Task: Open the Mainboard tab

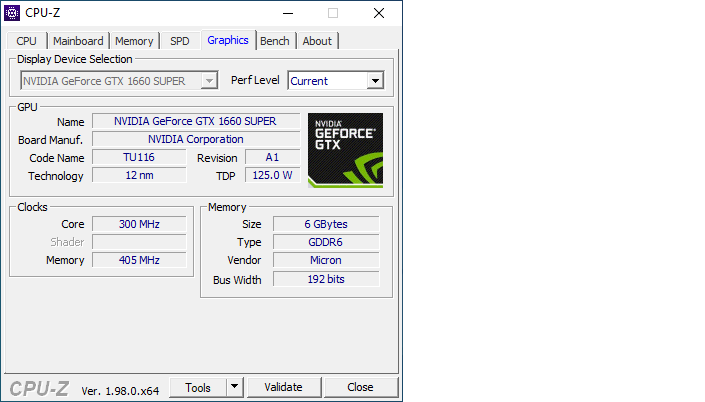Action: click(x=78, y=41)
